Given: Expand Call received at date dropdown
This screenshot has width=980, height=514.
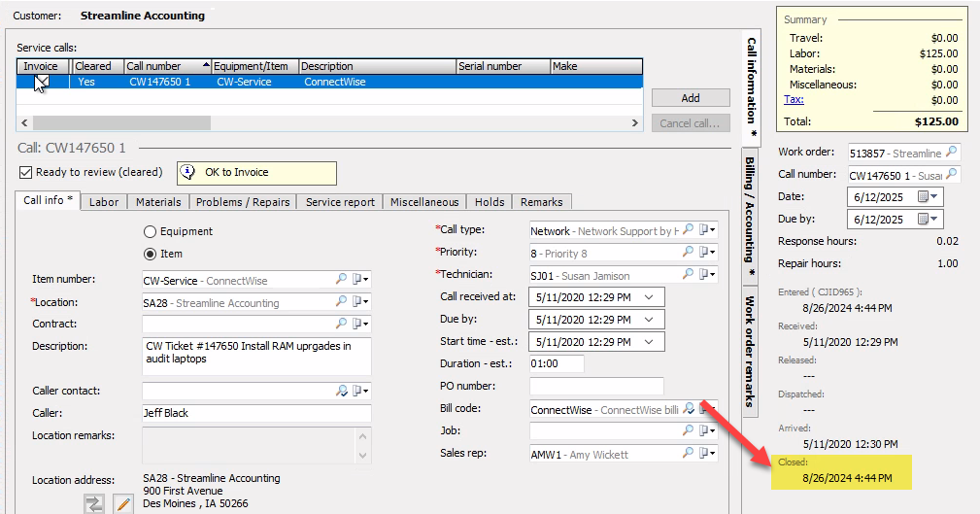Looking at the screenshot, I should click(649, 297).
